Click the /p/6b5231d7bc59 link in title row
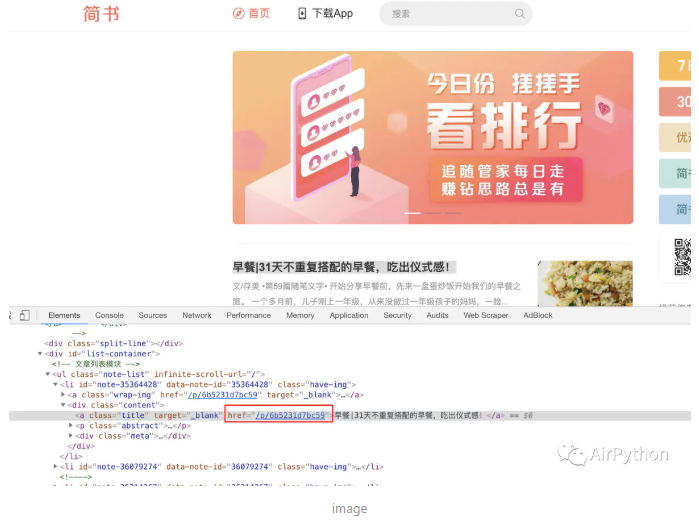Screen dimensions: 699x523 tap(290, 415)
